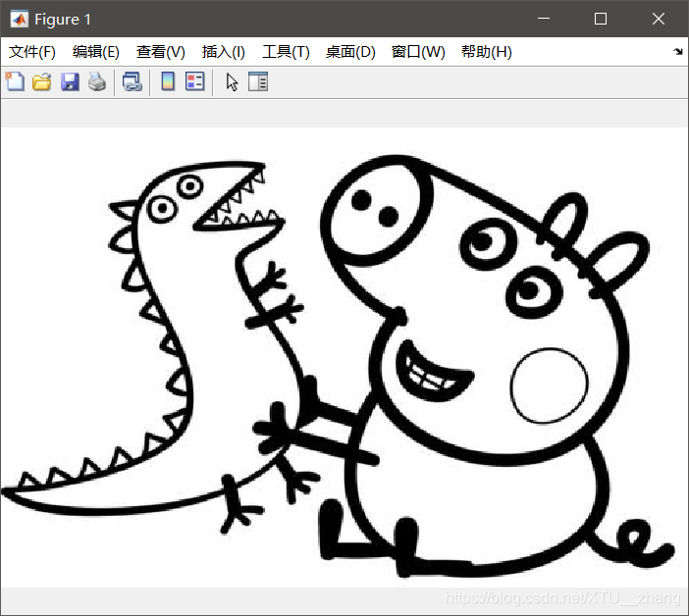The height and width of the screenshot is (616, 689).
Task: Save the figure using floppy disk icon
Action: coord(70,82)
